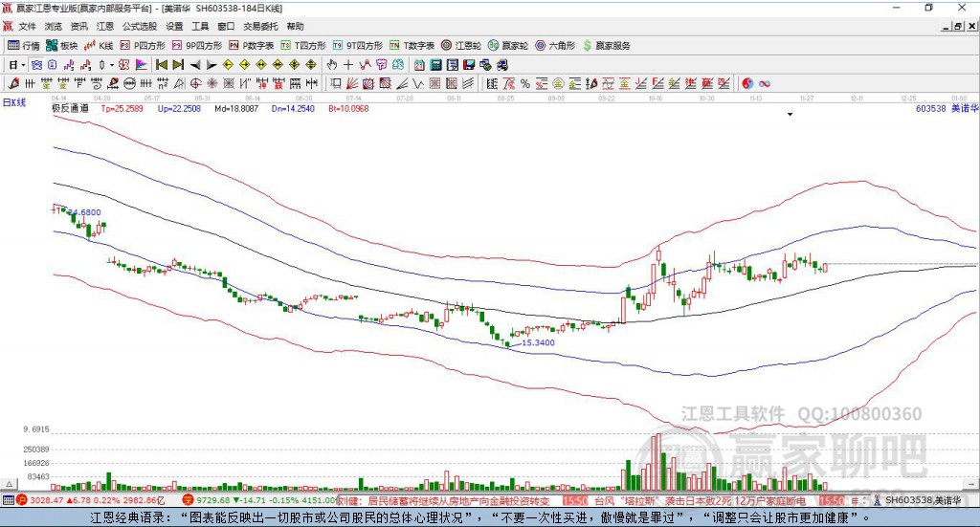This screenshot has width=980, height=527.
Task: Select the red fan lines tool
Action: 352,83
